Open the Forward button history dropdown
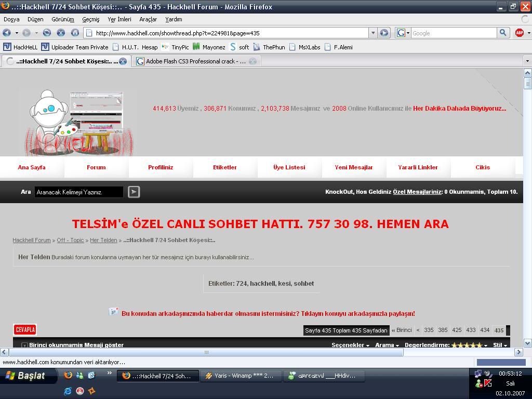The width and height of the screenshot is (532, 399). coord(36,33)
